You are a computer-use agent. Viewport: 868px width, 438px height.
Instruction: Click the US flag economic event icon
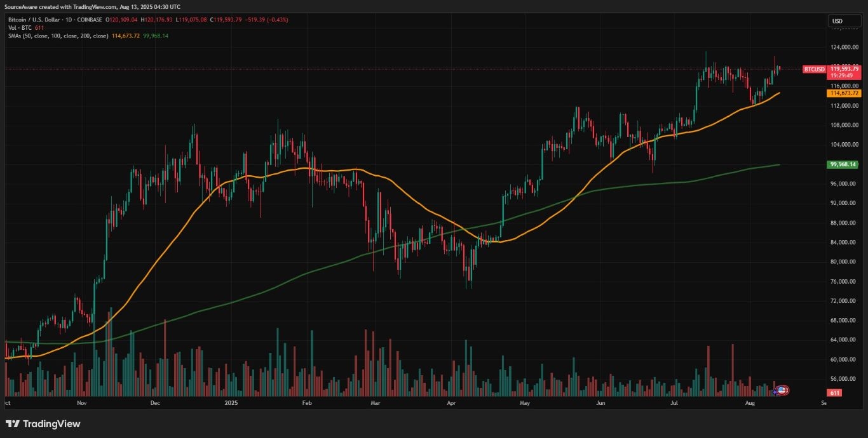(782, 390)
